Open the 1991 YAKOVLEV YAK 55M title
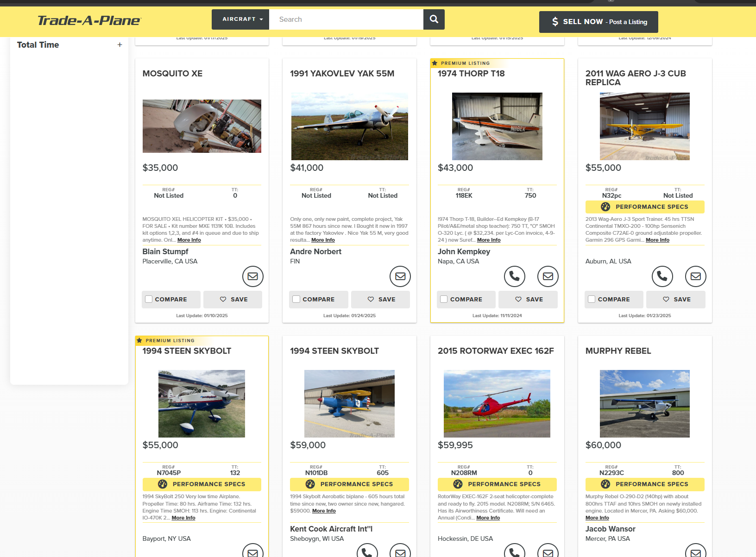 pyautogui.click(x=342, y=74)
